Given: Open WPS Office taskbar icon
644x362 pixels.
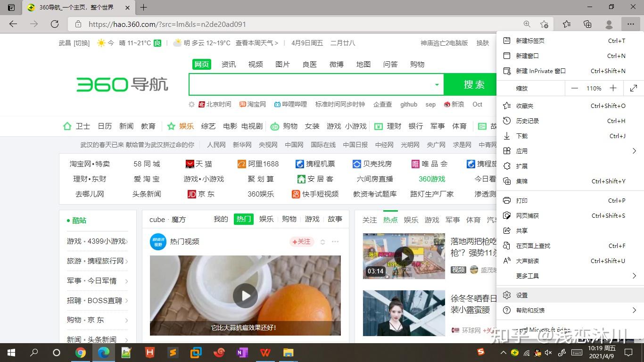Looking at the screenshot, I should click(x=265, y=352).
